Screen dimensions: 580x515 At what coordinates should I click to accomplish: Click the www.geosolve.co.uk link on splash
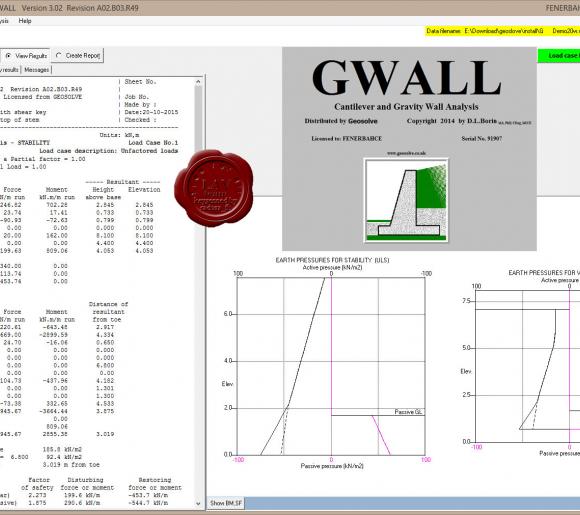(406, 153)
